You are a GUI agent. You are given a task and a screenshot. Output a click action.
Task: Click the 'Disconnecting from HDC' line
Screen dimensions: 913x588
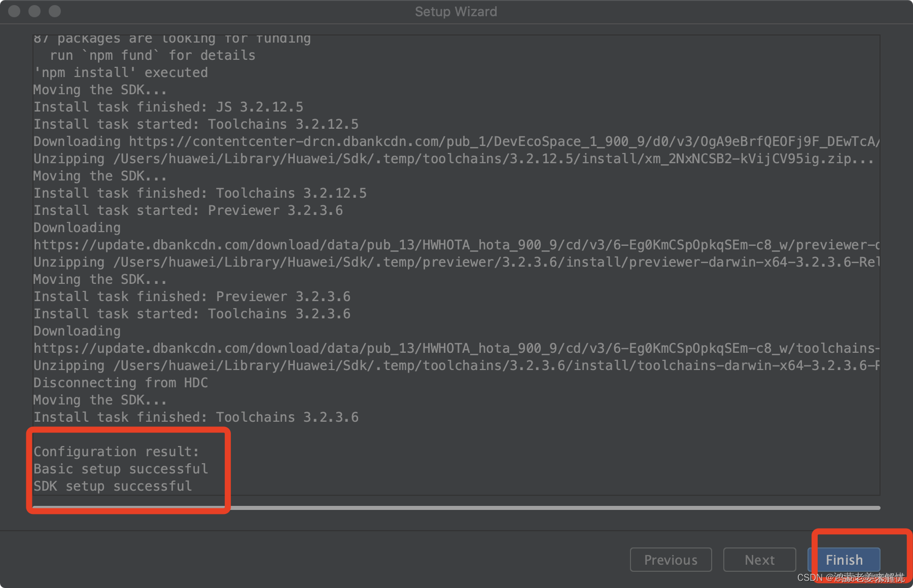[121, 383]
